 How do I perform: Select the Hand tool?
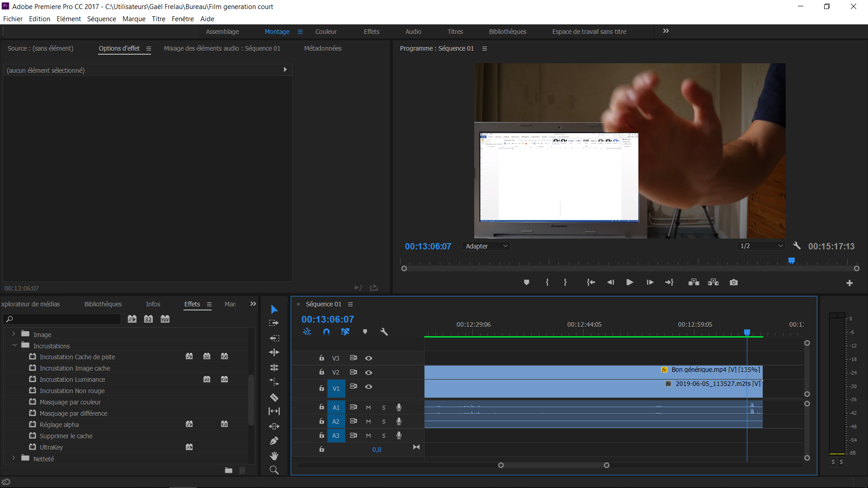point(274,455)
